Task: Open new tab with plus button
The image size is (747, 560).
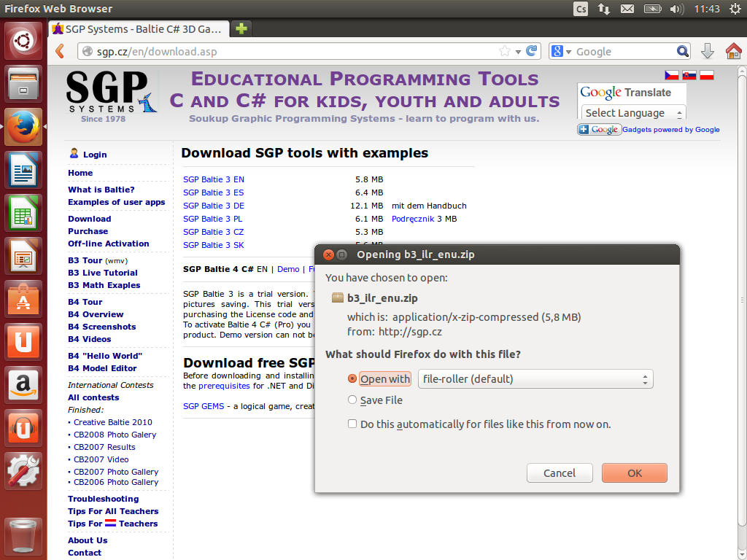Action: tap(241, 28)
